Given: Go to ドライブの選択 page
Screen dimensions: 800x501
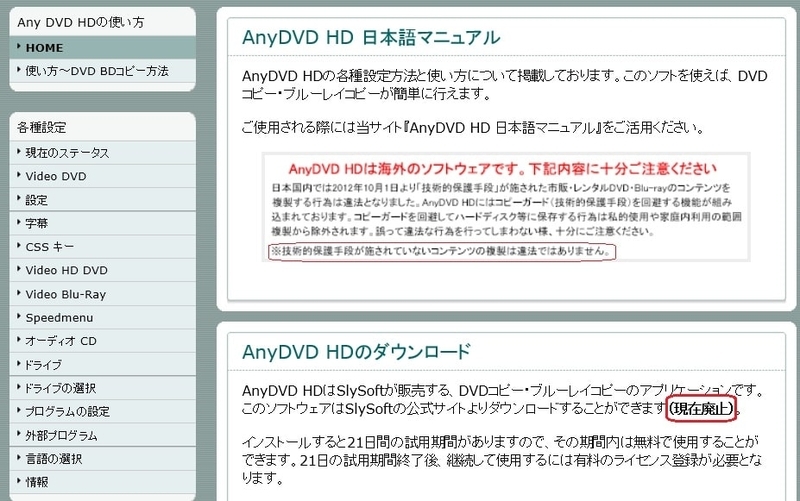Looking at the screenshot, I should pos(102,388).
